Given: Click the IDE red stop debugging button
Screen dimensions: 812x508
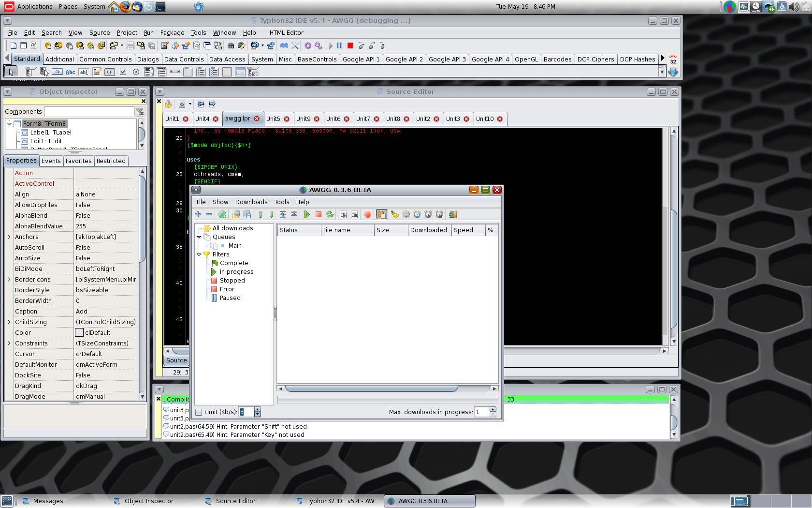Looking at the screenshot, I should [x=350, y=45].
